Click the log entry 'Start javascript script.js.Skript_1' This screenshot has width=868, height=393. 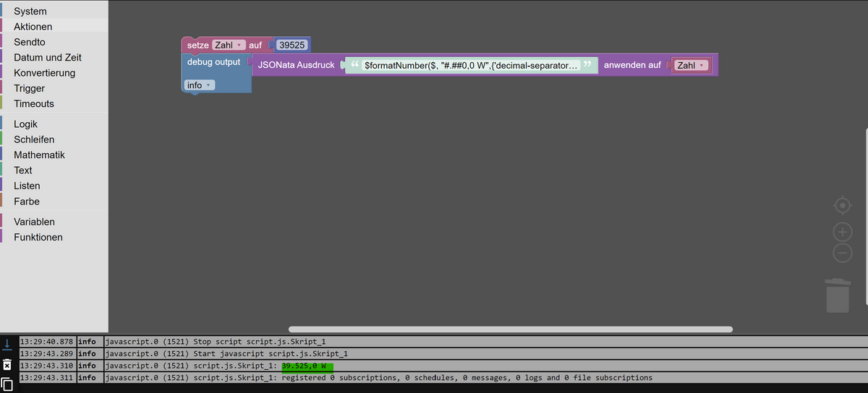pos(271,354)
